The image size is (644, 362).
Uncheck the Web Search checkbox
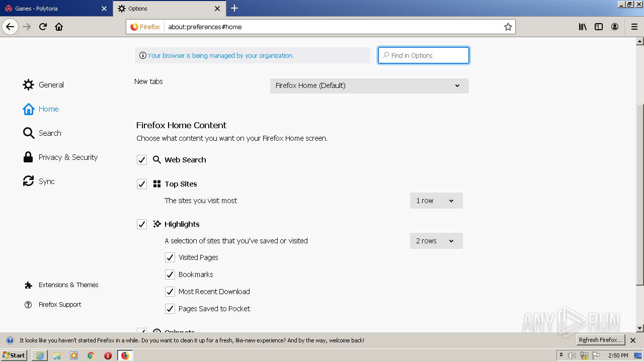tap(142, 160)
